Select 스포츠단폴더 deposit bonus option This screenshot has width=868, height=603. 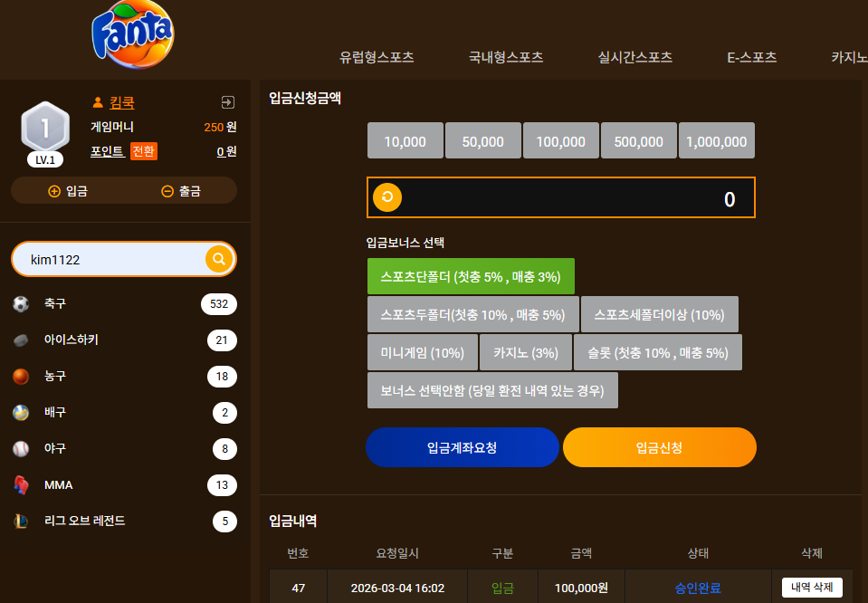coord(471,276)
